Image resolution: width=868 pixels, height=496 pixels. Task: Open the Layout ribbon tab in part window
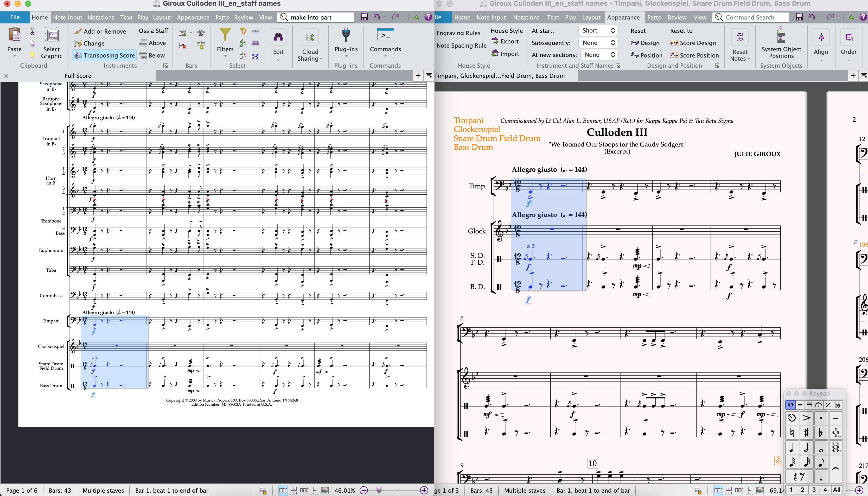point(591,17)
